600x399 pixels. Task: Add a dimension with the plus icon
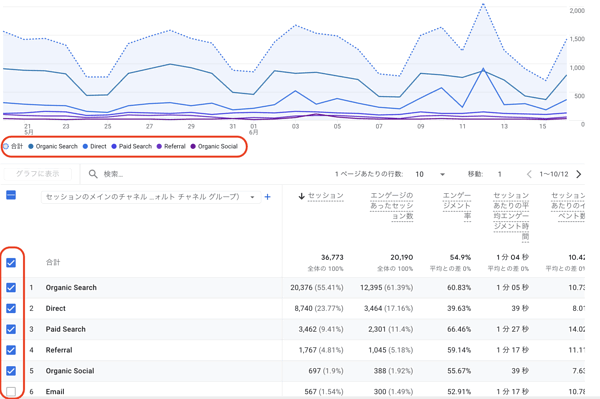pyautogui.click(x=267, y=197)
